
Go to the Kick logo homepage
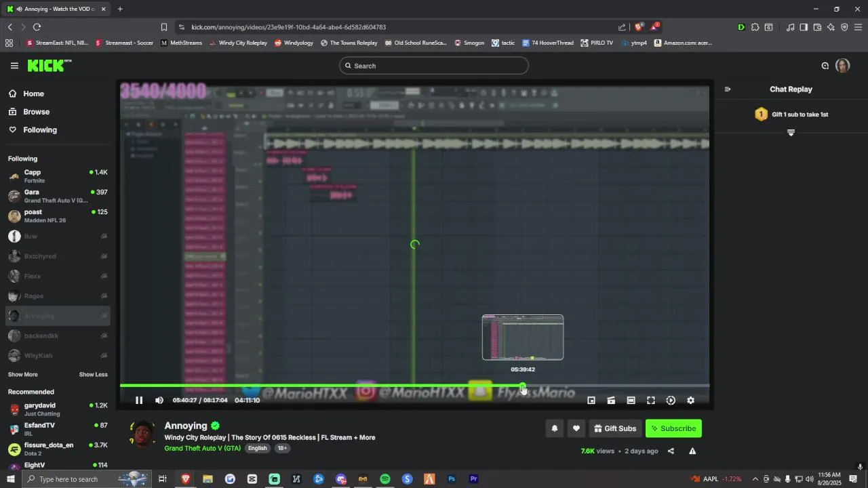[x=50, y=65]
